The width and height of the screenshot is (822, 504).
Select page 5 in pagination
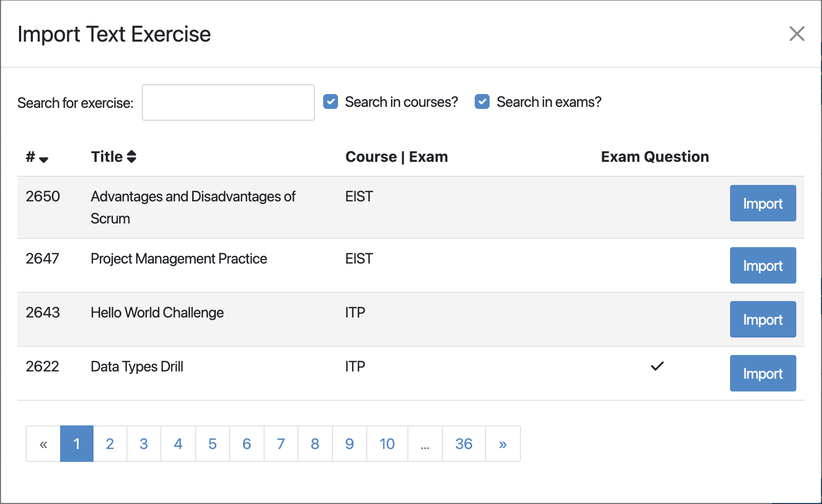point(212,443)
